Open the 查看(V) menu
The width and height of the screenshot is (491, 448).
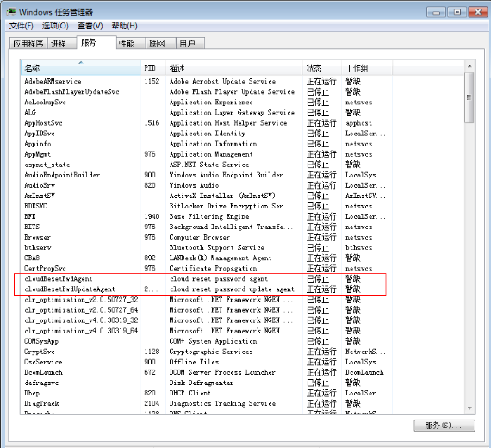(x=90, y=26)
